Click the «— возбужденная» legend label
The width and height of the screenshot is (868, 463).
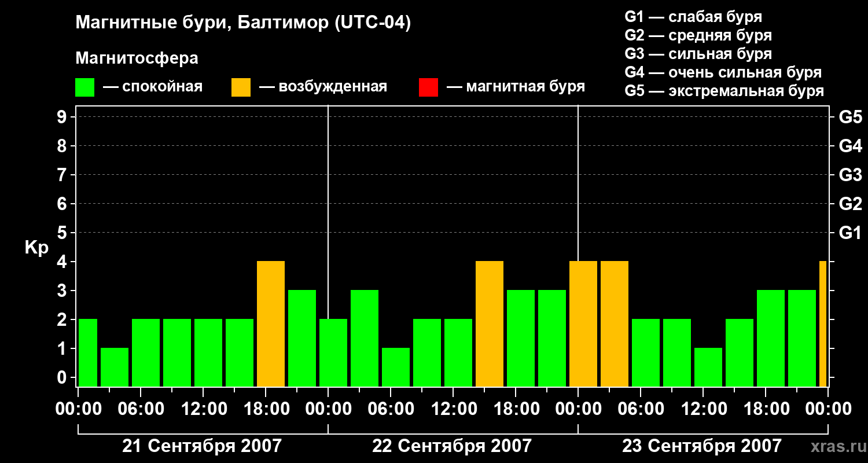tap(323, 87)
